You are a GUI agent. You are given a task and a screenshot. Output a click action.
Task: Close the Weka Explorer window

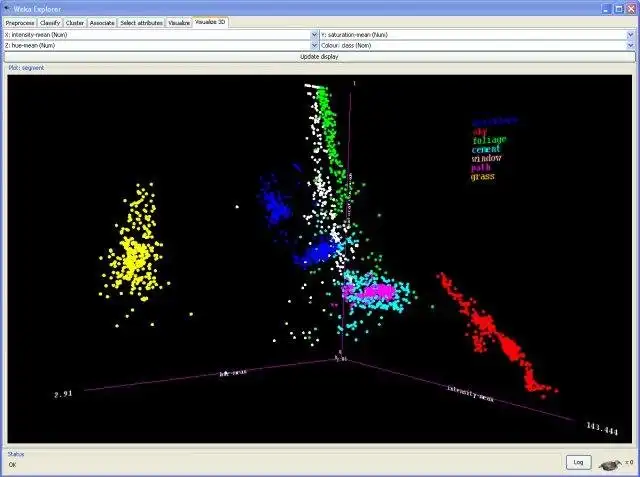[x=631, y=9]
